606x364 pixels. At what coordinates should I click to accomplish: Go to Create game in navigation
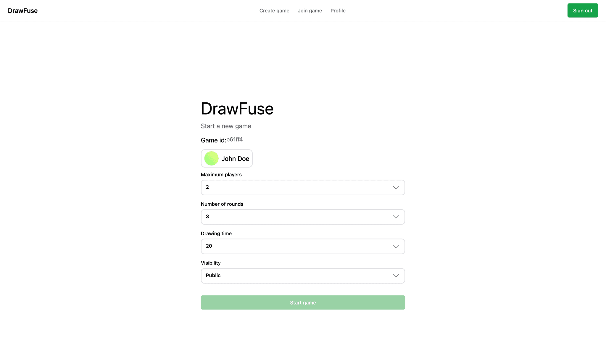[x=274, y=11]
